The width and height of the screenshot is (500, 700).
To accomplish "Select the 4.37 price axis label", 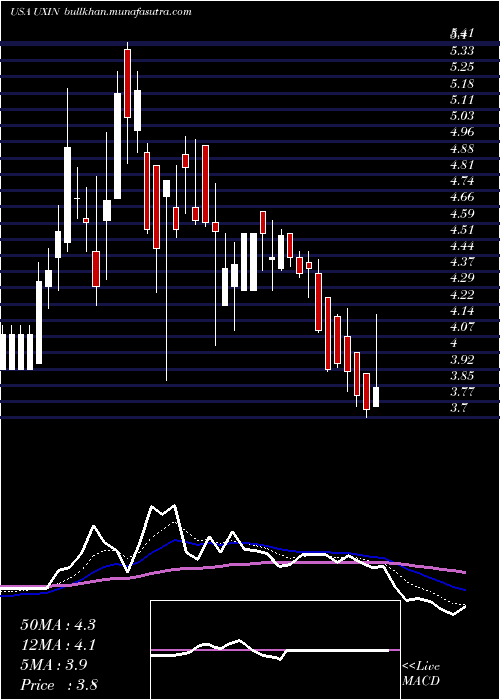I will (x=462, y=262).
